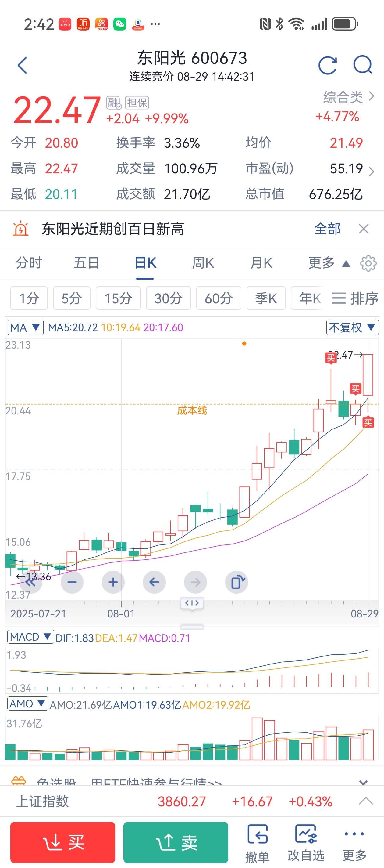Screen dimensions: 384x868
Task: Tap the back arrow icon
Action: (x=22, y=65)
